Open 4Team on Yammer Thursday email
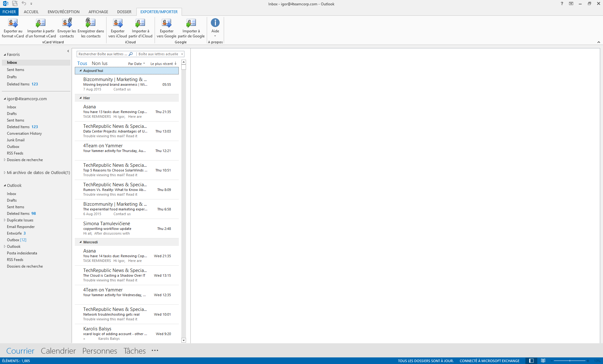This screenshot has height=364, width=603. [127, 150]
